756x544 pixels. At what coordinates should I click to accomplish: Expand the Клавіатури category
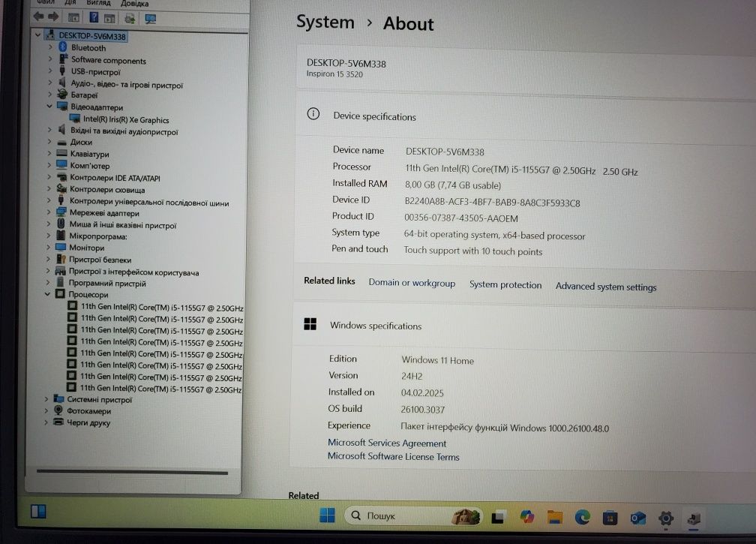(49, 153)
